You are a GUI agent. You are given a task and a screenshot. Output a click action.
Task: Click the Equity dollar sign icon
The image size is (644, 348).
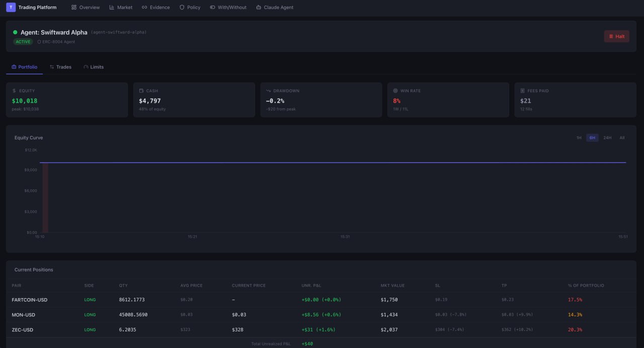pos(14,91)
